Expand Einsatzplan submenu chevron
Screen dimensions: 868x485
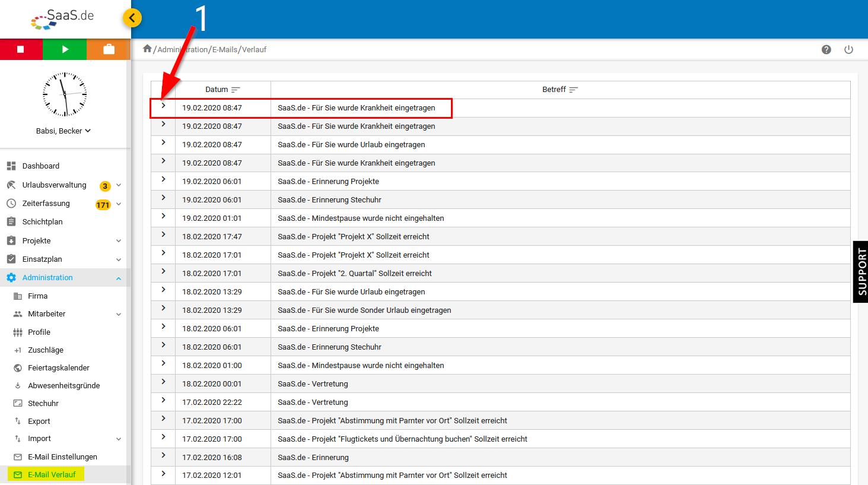pyautogui.click(x=119, y=259)
